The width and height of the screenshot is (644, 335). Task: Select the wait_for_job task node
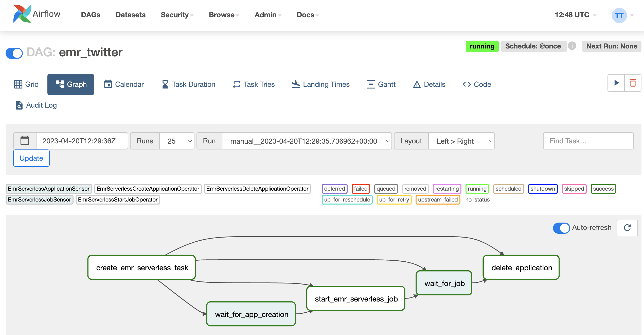444,283
